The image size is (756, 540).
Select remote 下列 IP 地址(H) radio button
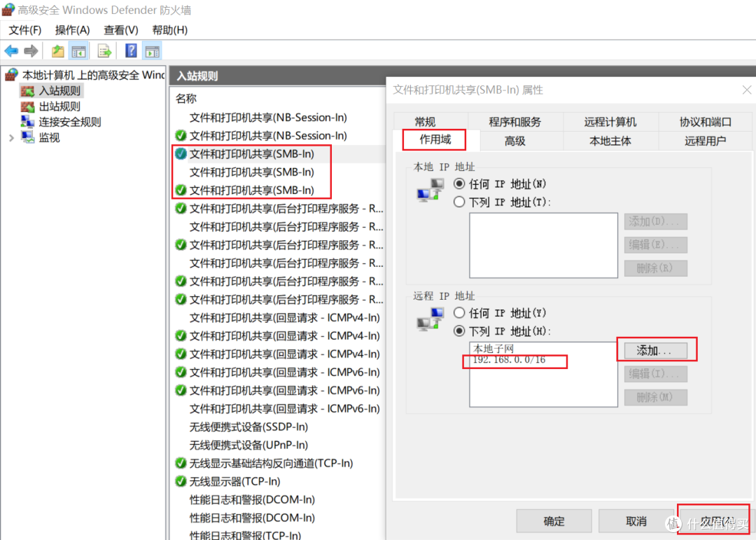(x=459, y=331)
